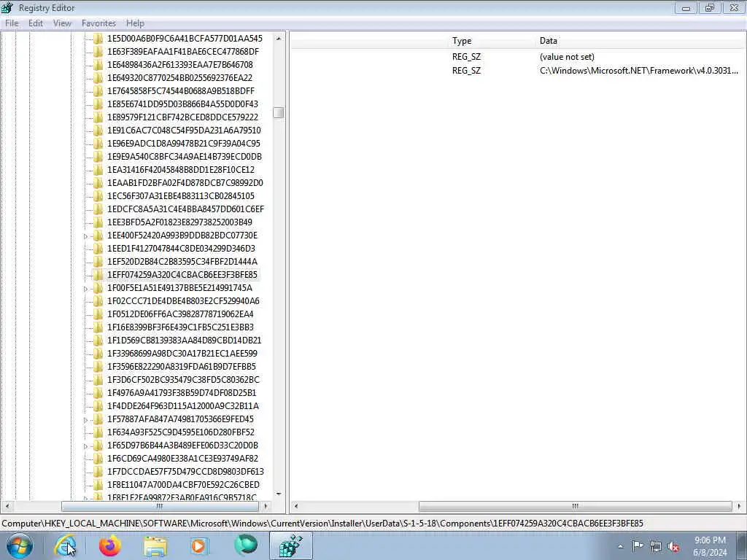This screenshot has height=560, width=747.
Task: Click folder icon of 1E96E9ADC1D8A99478B21C9F39A04C95
Action: [98, 144]
